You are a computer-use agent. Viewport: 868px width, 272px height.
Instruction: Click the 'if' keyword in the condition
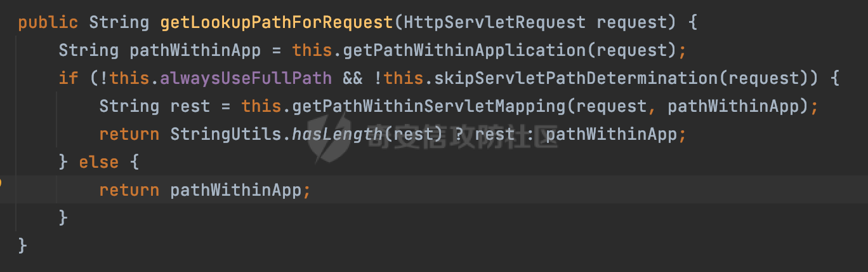tap(68, 78)
